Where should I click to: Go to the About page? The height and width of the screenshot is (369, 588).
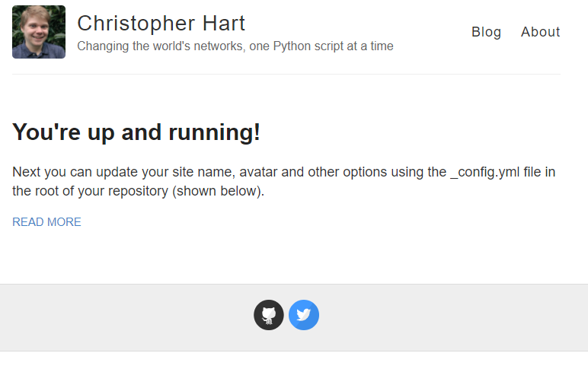(x=540, y=32)
